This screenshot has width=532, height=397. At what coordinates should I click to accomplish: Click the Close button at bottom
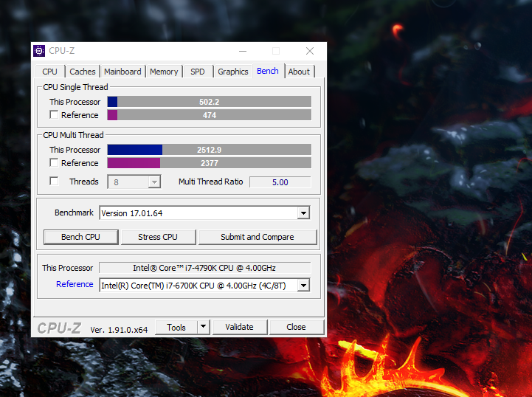[x=296, y=327]
